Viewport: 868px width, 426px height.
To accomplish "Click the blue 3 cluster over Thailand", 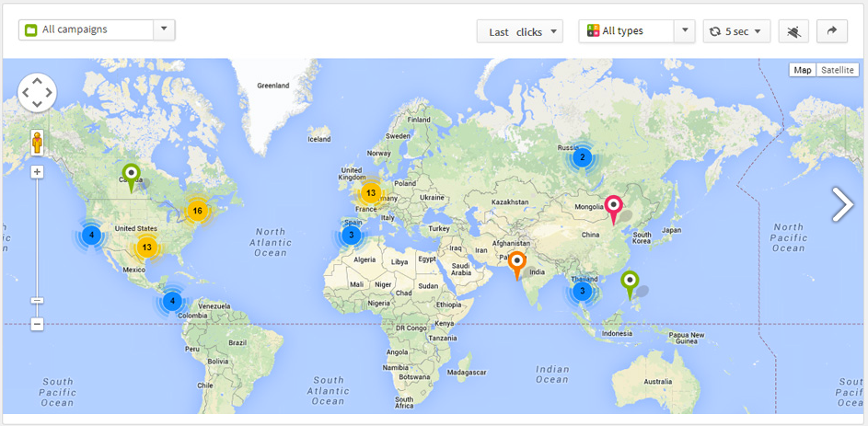I will (582, 291).
